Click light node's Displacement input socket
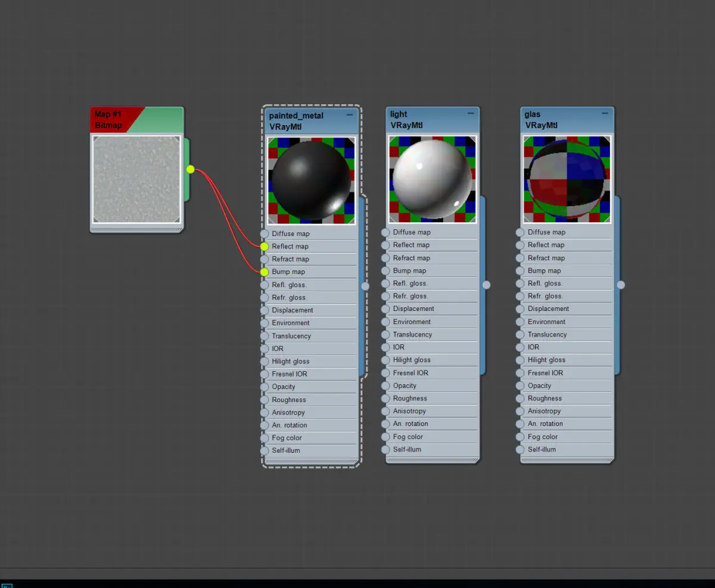Screen dimensions: 715x588 (386, 309)
